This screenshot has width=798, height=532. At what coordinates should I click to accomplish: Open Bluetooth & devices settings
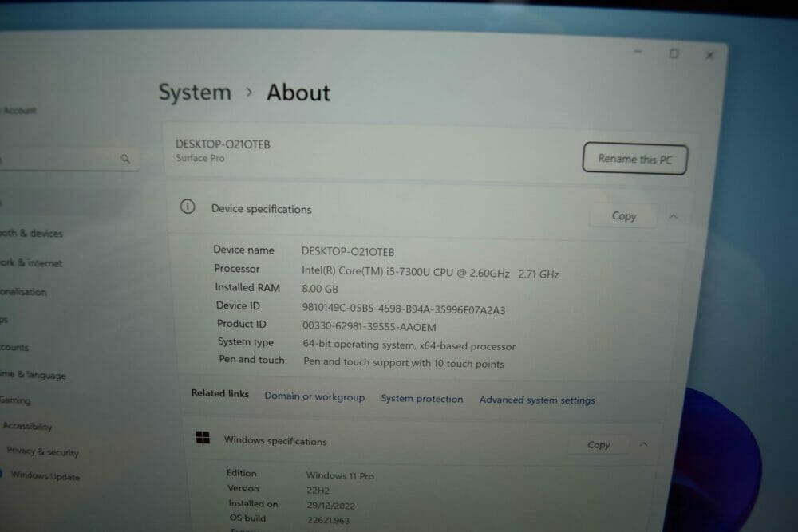tap(31, 234)
